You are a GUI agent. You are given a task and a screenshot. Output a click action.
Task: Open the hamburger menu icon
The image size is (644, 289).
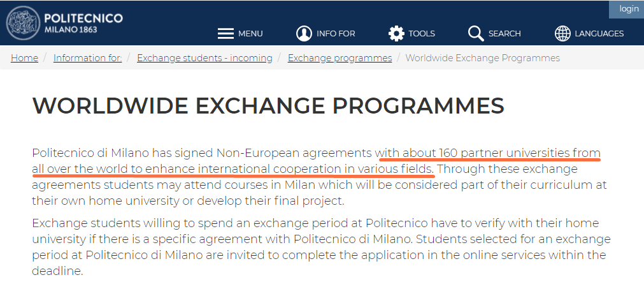[x=225, y=33]
